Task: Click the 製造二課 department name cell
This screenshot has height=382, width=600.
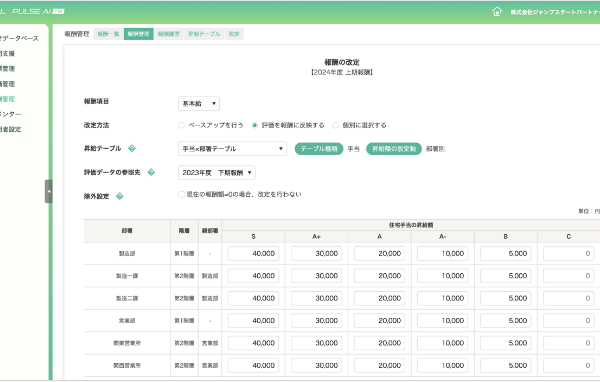Action: coord(127,298)
